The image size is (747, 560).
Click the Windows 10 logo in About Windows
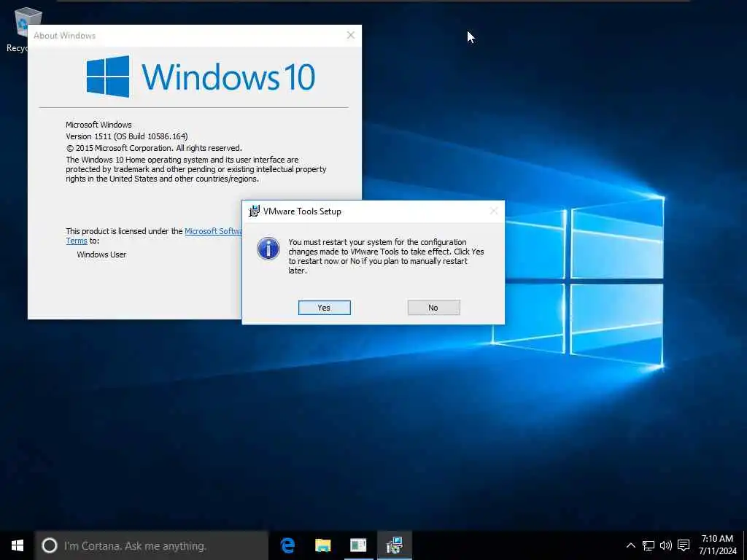point(201,77)
